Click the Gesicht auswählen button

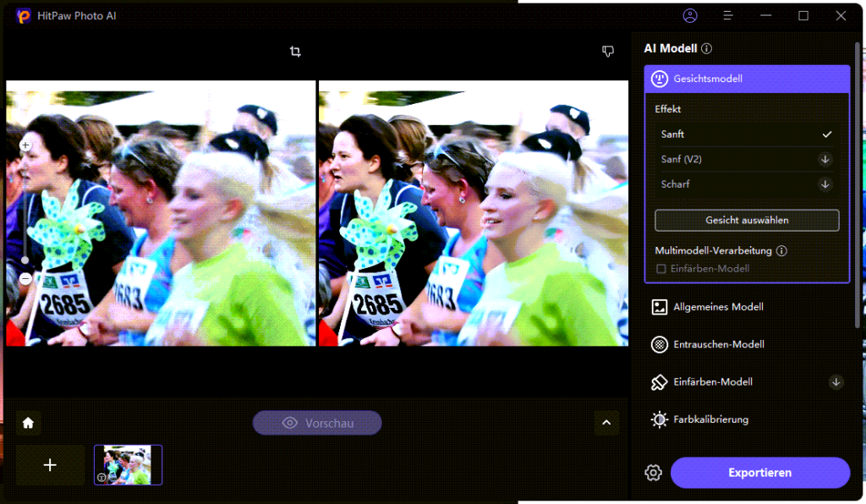(x=747, y=220)
